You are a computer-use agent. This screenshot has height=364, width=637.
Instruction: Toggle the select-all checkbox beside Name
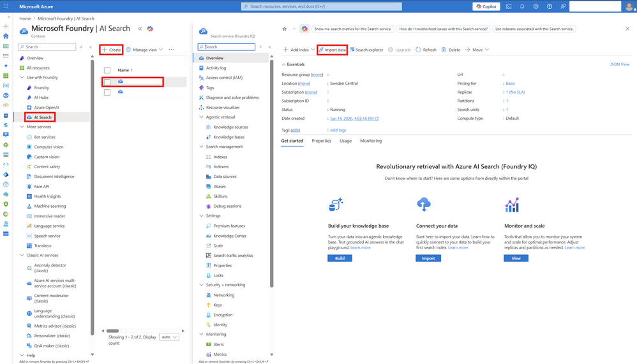pyautogui.click(x=107, y=70)
